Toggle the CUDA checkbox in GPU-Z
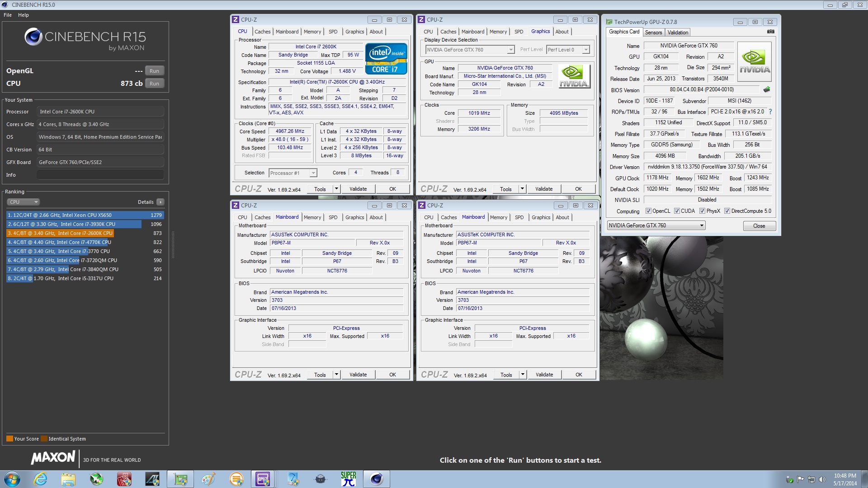The height and width of the screenshot is (488, 868). tap(677, 211)
